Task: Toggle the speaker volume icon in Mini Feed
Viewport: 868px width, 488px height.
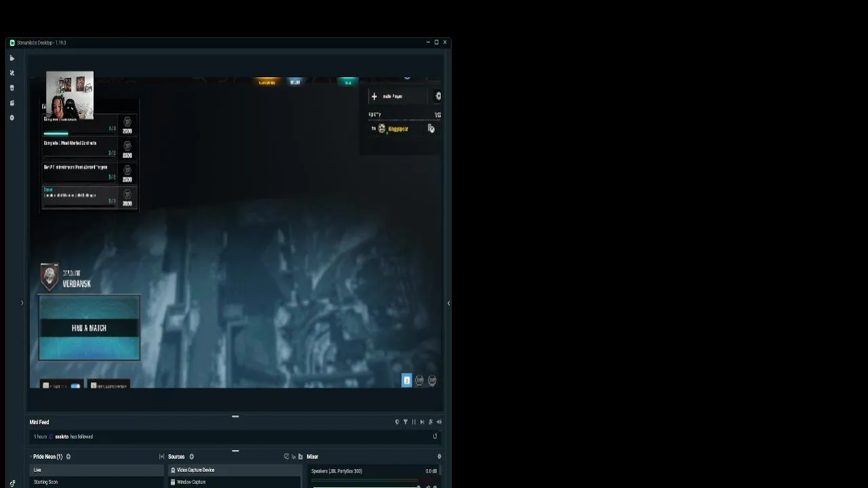Action: click(x=439, y=422)
